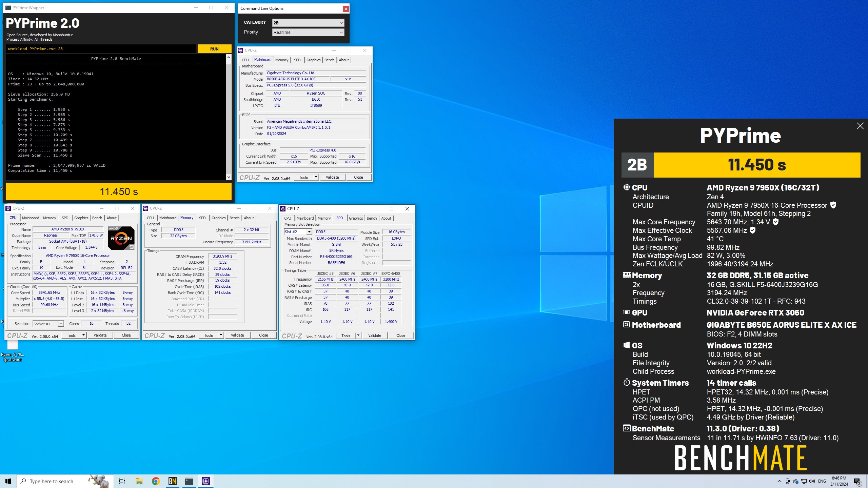Click the BIOS Date 01/10/2024 field

pos(316,134)
